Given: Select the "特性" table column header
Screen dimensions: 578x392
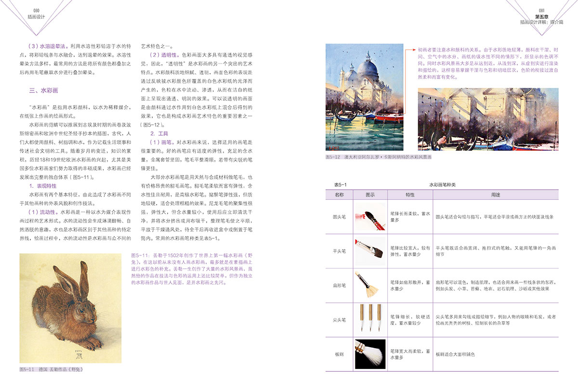Looking at the screenshot, I should [x=410, y=195].
